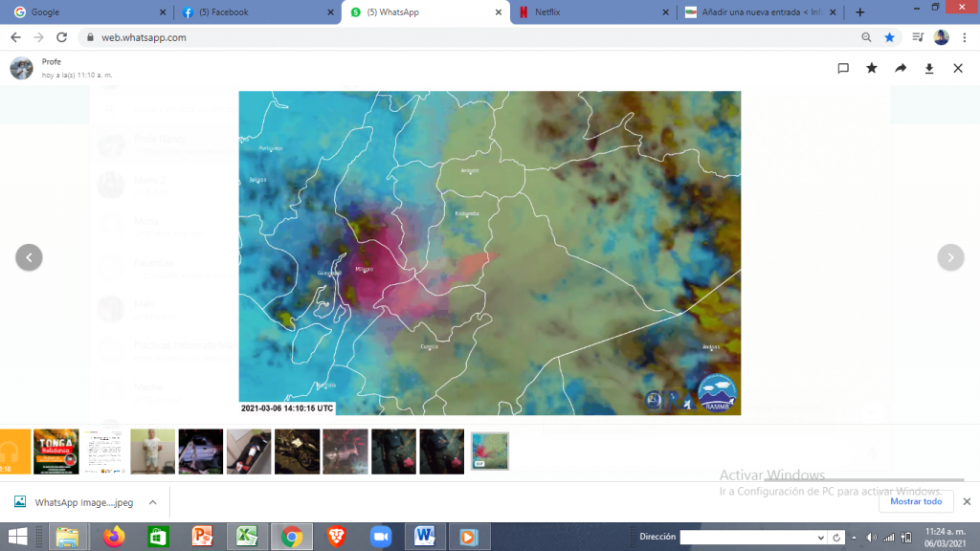Open the taskbar clock and date
The image size is (980, 551).
pyautogui.click(x=945, y=538)
